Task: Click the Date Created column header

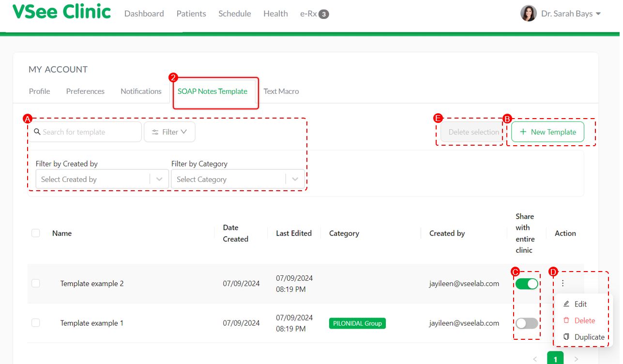Action: (x=236, y=233)
